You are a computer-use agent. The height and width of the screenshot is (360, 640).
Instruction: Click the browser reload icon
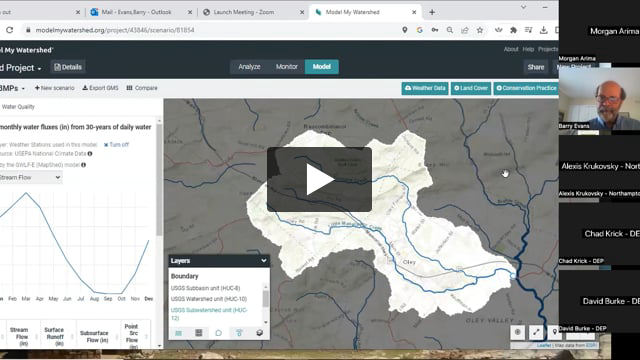pyautogui.click(x=9, y=30)
